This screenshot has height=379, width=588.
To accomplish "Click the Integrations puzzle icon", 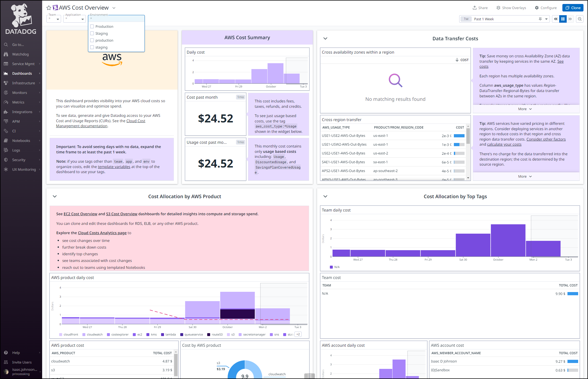I will pos(6,112).
